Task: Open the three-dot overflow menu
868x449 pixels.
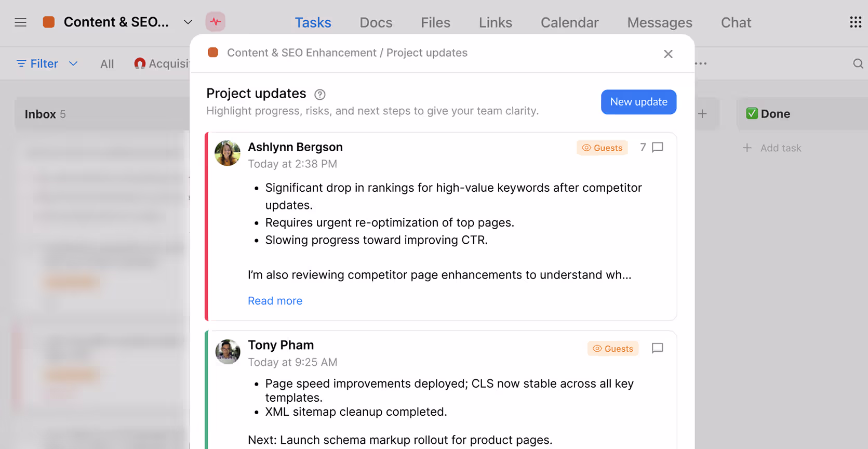Action: point(701,63)
